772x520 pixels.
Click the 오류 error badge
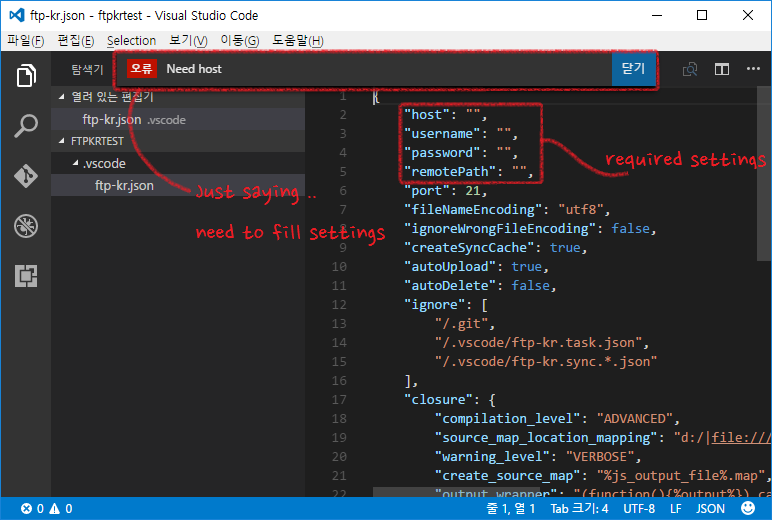[142, 68]
